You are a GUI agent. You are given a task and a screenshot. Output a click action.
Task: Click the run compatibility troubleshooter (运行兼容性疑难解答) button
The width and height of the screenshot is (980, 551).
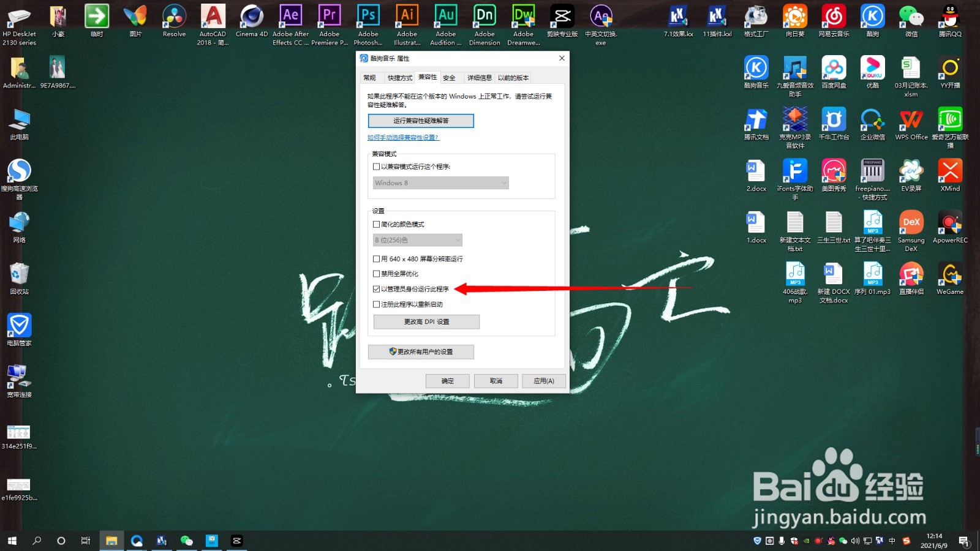[x=421, y=121]
